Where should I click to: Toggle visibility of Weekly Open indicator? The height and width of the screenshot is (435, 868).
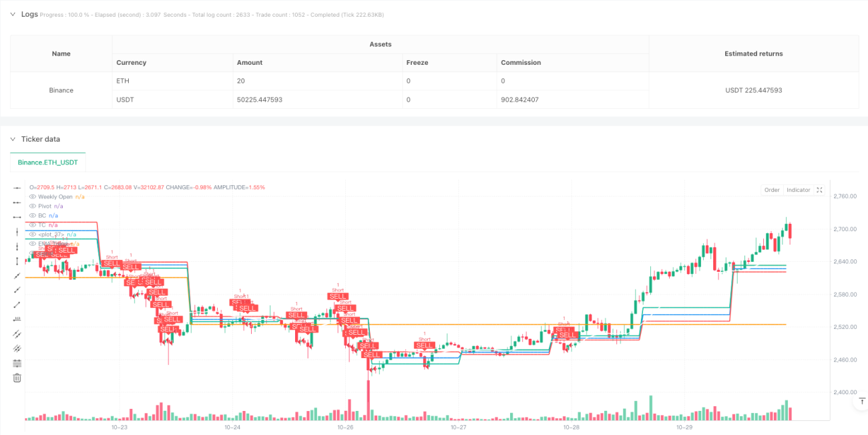[33, 196]
